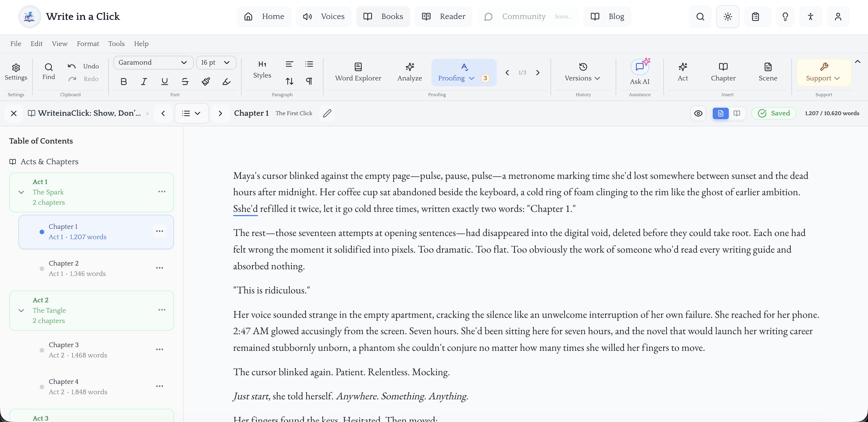Toggle paragraph marks display
Image resolution: width=868 pixels, height=422 pixels.
pos(309,81)
